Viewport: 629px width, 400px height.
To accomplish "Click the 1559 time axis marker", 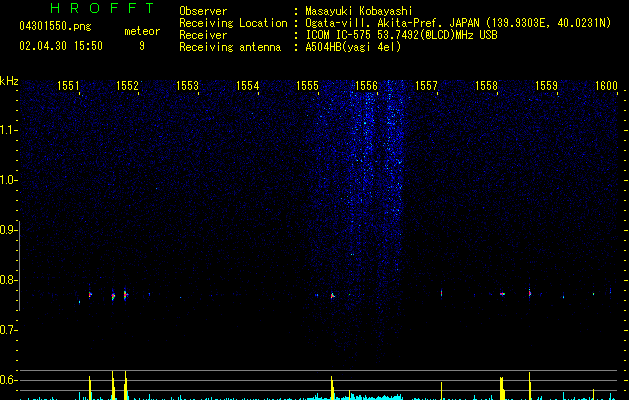I will tap(546, 86).
